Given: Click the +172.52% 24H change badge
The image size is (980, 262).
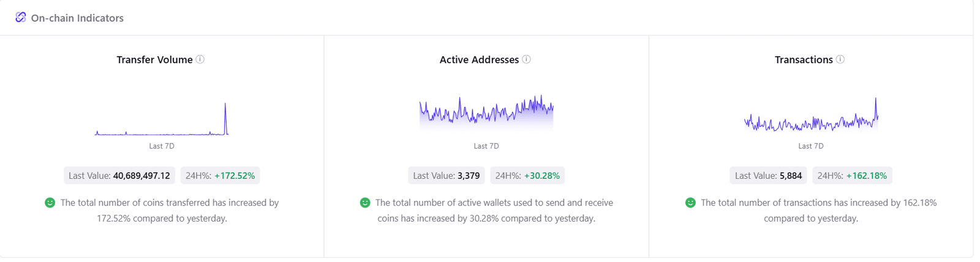Looking at the screenshot, I should point(221,176).
